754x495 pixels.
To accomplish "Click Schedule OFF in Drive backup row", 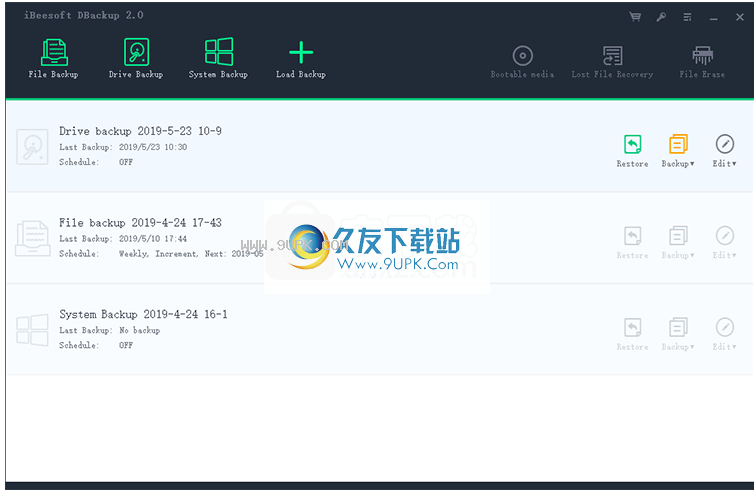I will point(126,162).
